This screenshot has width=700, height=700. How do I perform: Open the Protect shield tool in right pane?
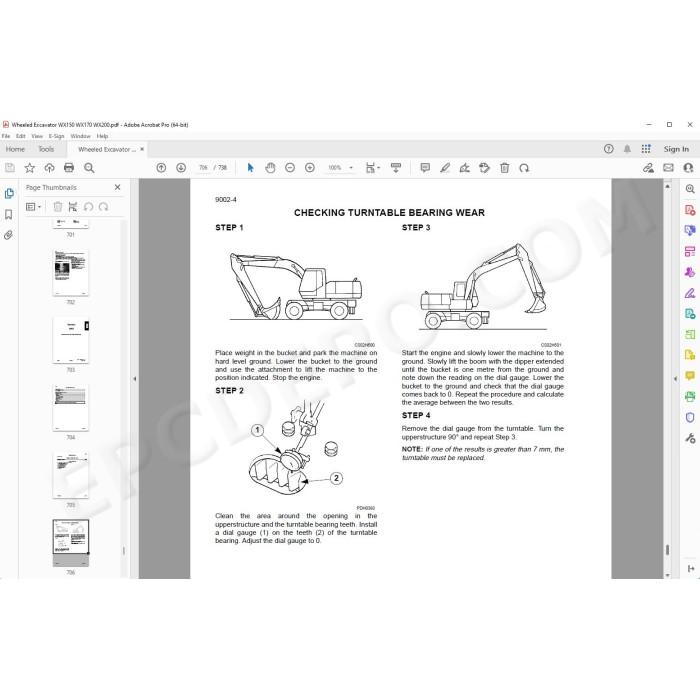pyautogui.click(x=690, y=417)
